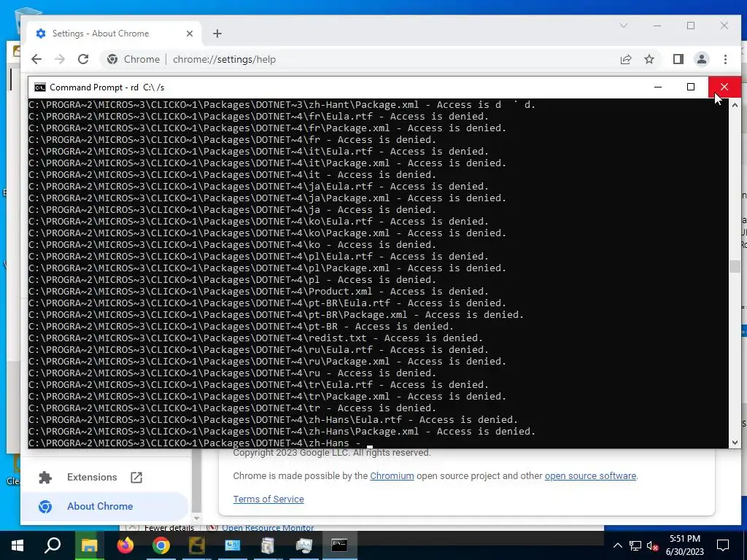Open the notification center icon

(x=723, y=545)
